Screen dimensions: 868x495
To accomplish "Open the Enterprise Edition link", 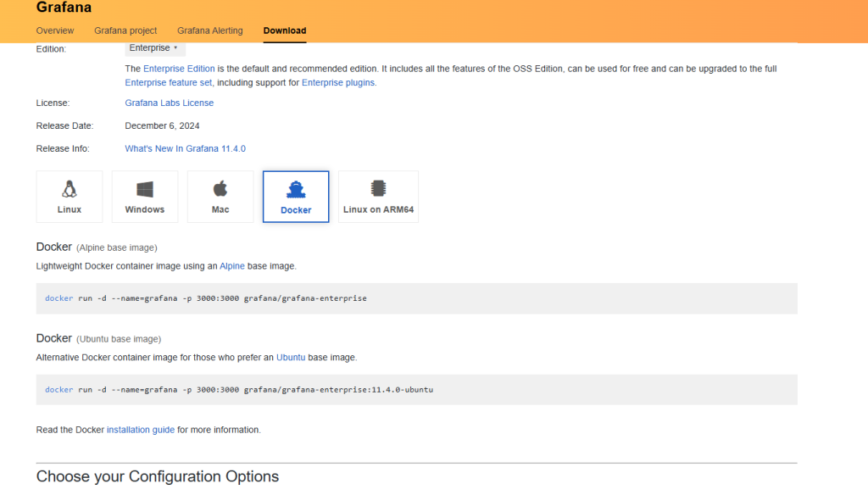I will click(x=179, y=69).
